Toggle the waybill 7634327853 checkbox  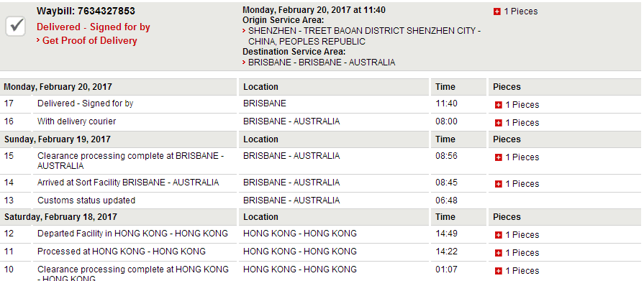tap(16, 27)
